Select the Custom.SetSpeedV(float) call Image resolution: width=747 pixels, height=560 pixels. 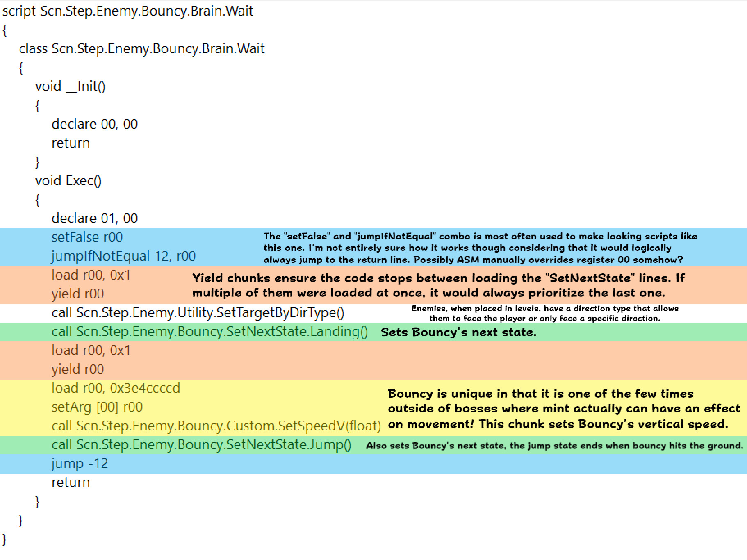(x=216, y=426)
